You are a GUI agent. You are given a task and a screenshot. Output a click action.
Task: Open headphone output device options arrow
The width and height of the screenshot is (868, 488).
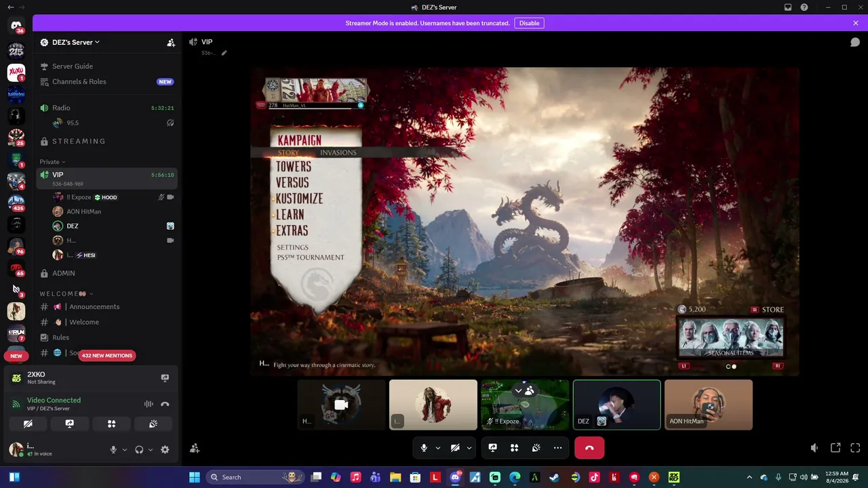click(x=151, y=449)
